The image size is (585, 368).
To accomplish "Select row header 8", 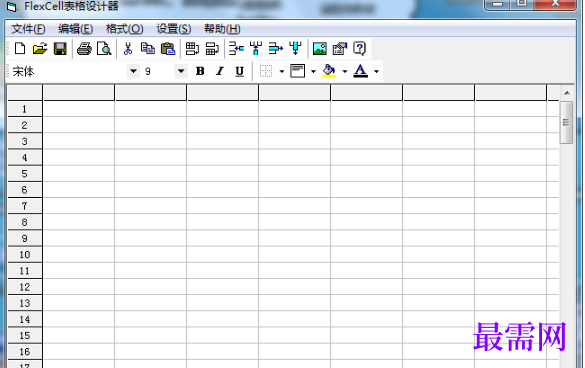I will click(25, 222).
